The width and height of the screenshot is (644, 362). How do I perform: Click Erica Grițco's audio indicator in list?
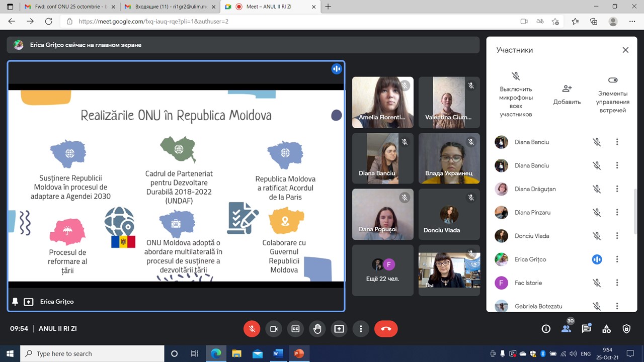tap(597, 259)
